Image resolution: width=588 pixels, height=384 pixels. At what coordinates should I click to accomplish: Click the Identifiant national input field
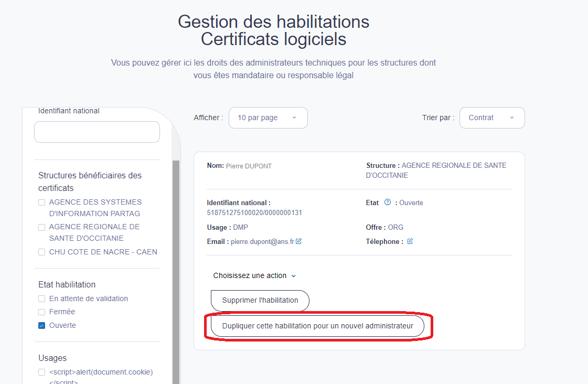(x=97, y=132)
